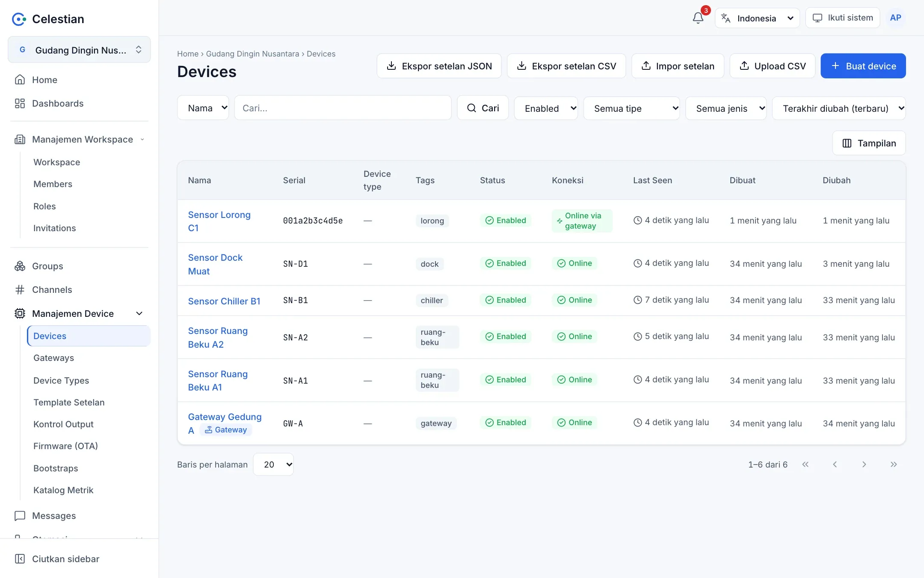Click the Manajemen Workspace building icon

coord(20,140)
